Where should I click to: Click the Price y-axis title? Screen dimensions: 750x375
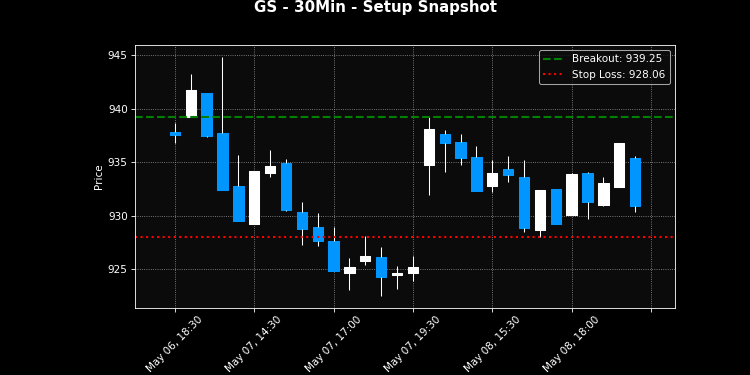[x=99, y=177]
